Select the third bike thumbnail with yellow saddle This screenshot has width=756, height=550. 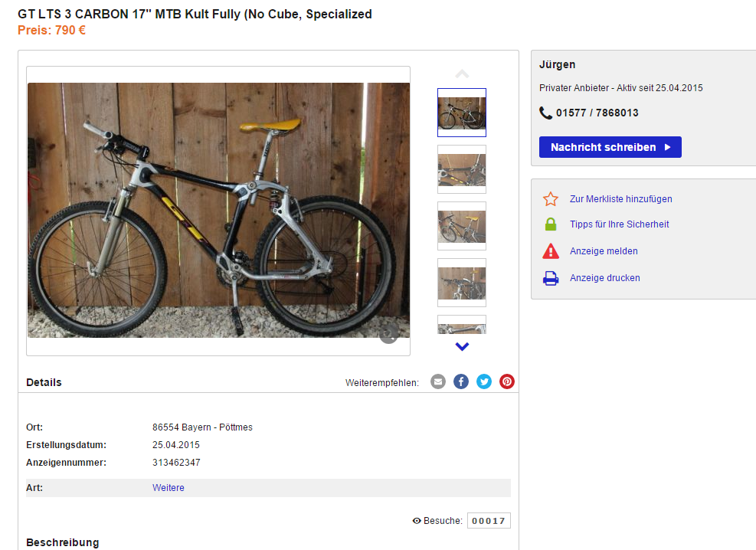coord(462,226)
